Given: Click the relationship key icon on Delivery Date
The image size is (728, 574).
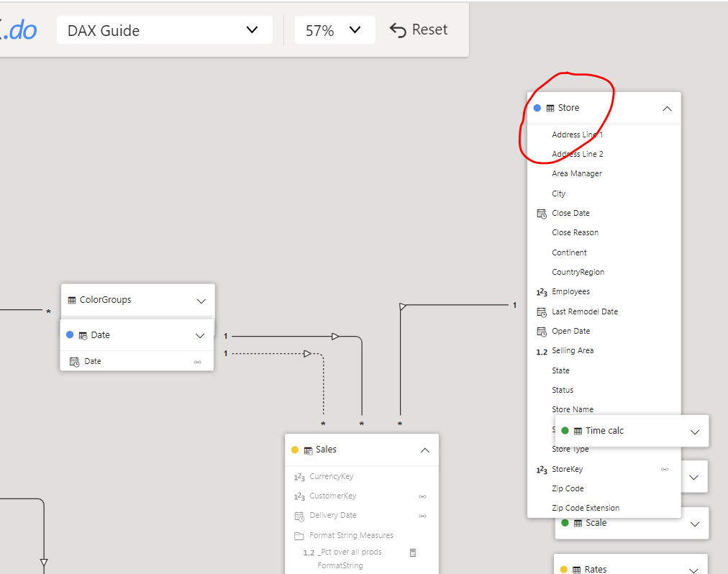Looking at the screenshot, I should pos(422,516).
